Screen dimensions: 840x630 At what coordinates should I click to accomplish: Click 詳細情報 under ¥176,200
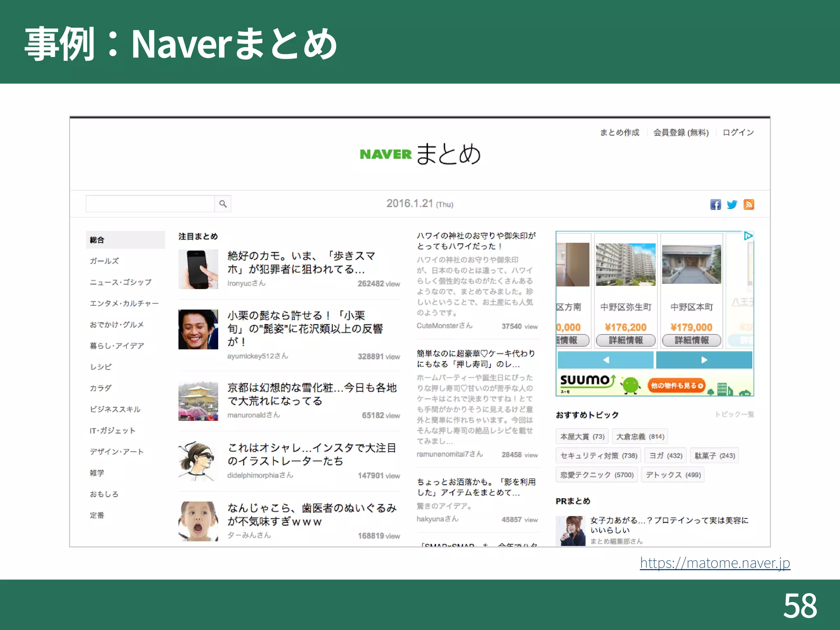tap(625, 340)
